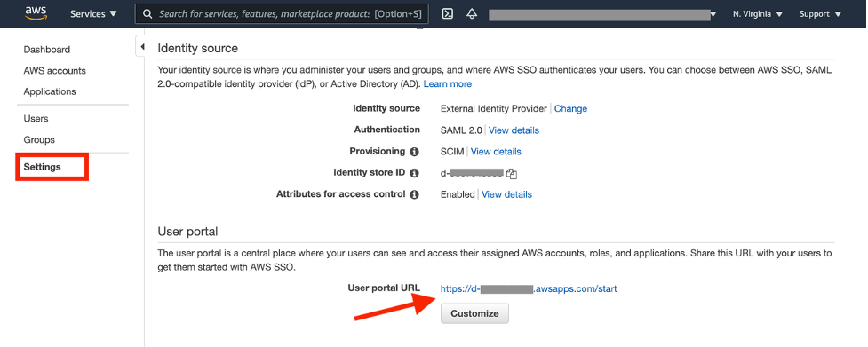View details for SAML 2.0 authentication
Screen dimensions: 868x347
(514, 130)
